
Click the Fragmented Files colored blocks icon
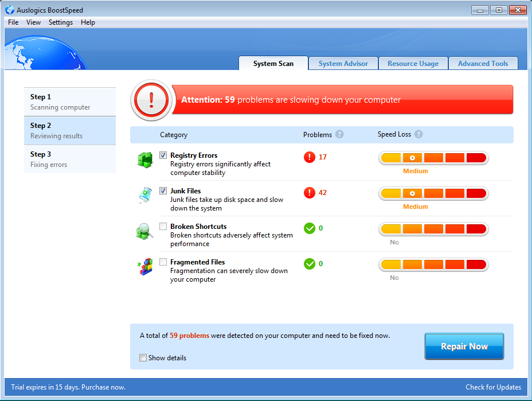tap(145, 267)
